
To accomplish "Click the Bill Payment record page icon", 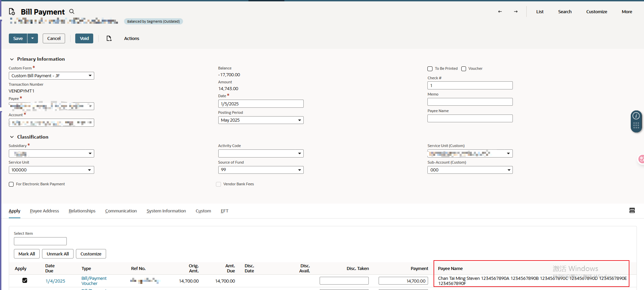I will 12,12.
